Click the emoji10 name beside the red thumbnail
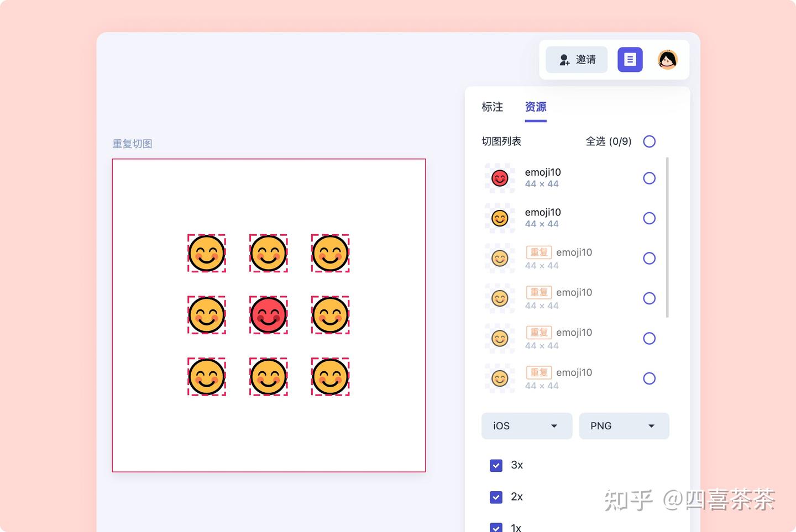The width and height of the screenshot is (796, 532). point(543,172)
